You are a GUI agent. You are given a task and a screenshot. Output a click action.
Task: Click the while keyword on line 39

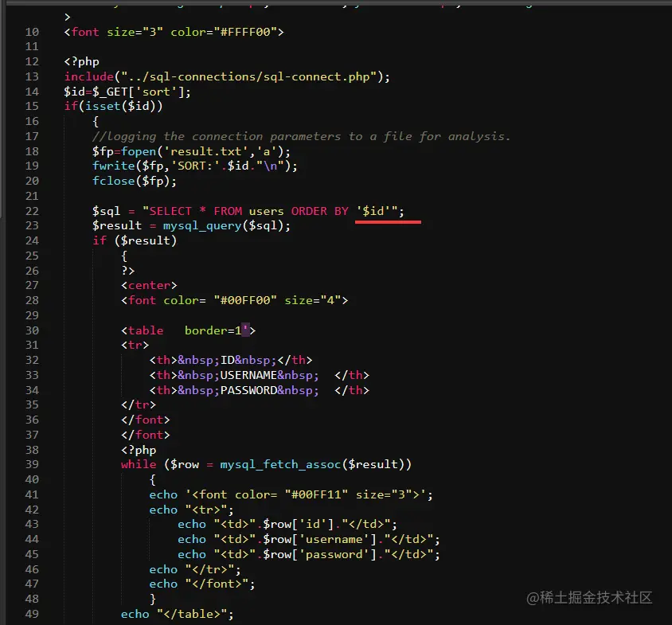139,465
